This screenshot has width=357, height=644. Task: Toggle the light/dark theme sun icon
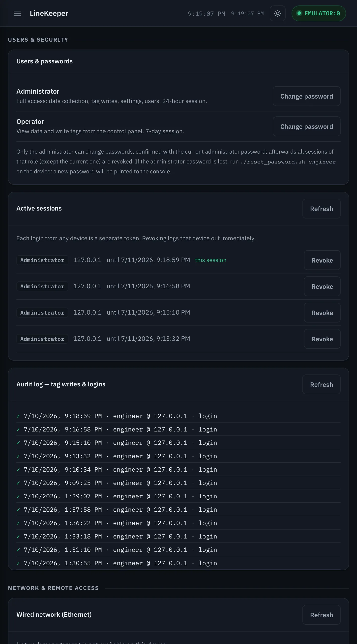coord(277,13)
